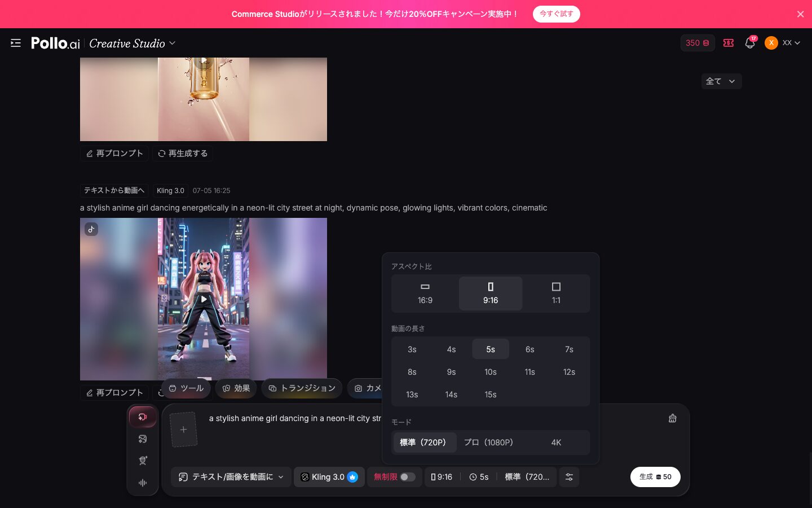Select 9:16 aspect ratio
Image resolution: width=812 pixels, height=508 pixels.
(491, 294)
